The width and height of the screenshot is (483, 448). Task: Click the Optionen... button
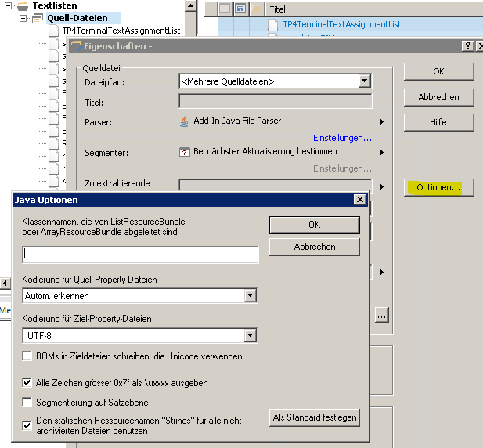point(438,188)
